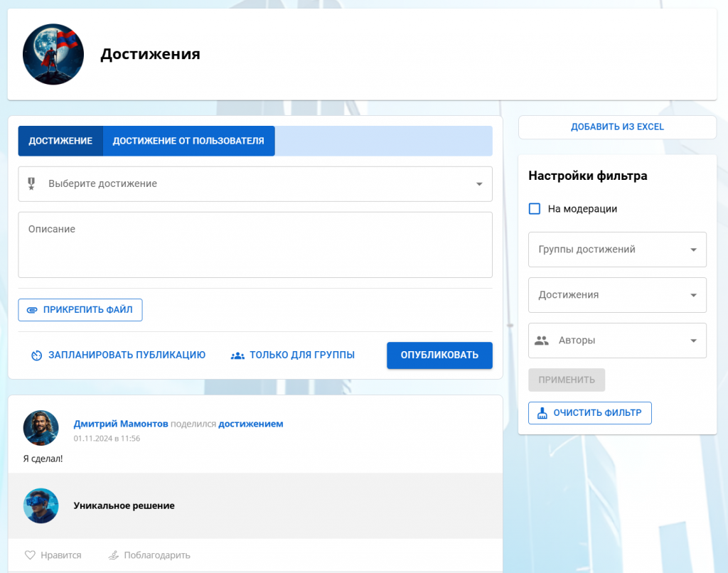Switch to the 'Достижение' tab
Viewport: 728px width, 573px height.
click(x=60, y=141)
